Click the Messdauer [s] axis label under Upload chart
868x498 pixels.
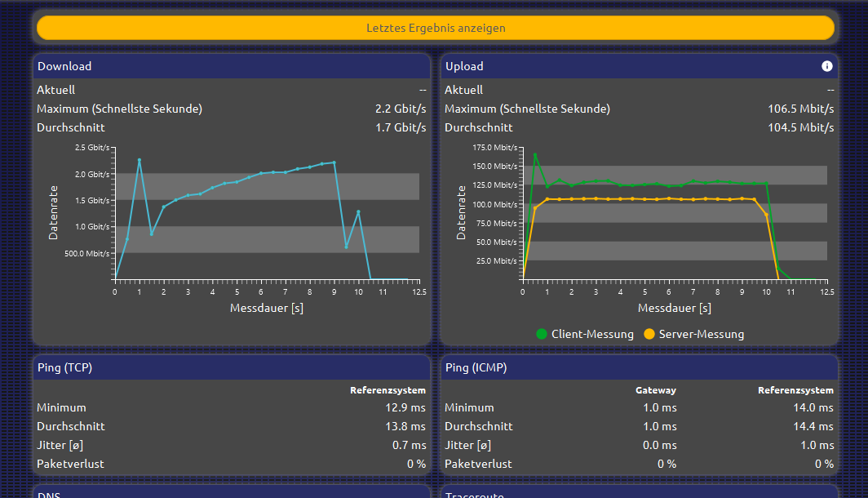(674, 308)
